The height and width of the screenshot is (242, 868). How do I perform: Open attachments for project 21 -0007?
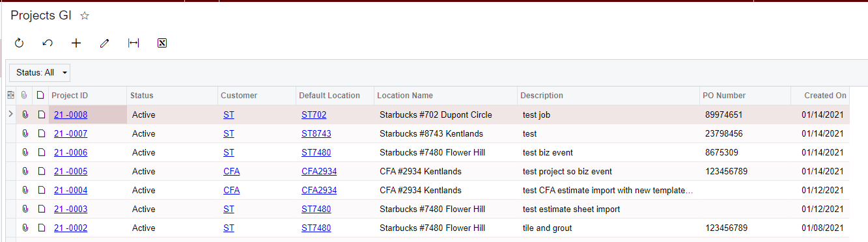point(25,134)
